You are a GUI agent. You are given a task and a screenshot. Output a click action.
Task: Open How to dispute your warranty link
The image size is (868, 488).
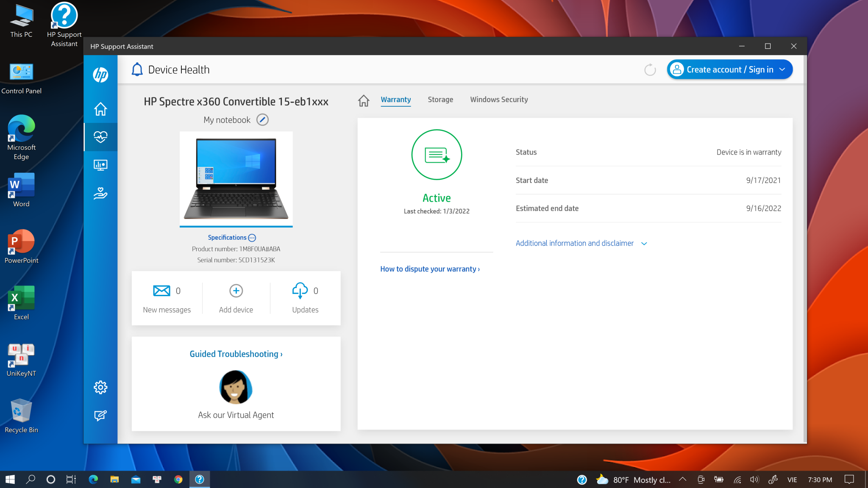430,269
